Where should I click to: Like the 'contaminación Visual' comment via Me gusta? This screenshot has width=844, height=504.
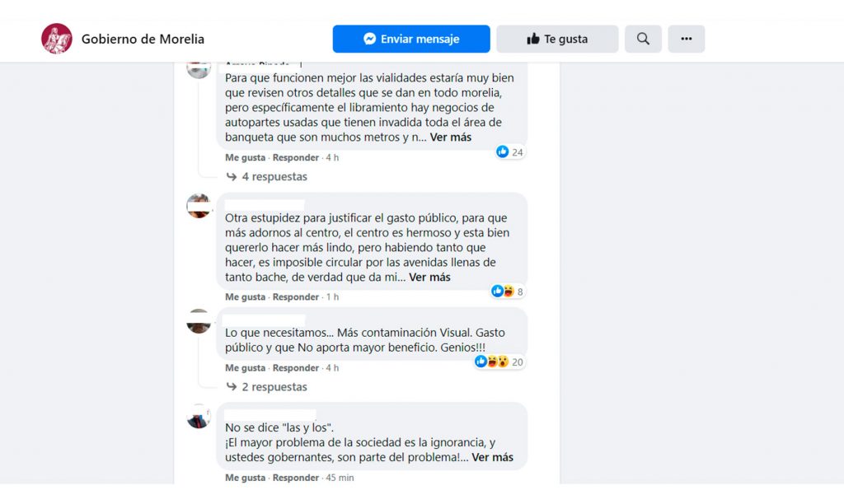[245, 368]
